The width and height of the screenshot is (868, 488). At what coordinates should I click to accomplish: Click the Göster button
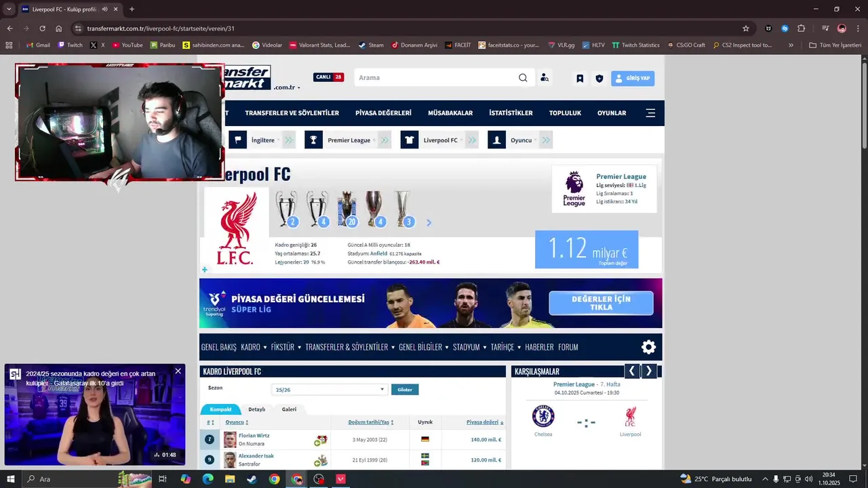pyautogui.click(x=405, y=390)
